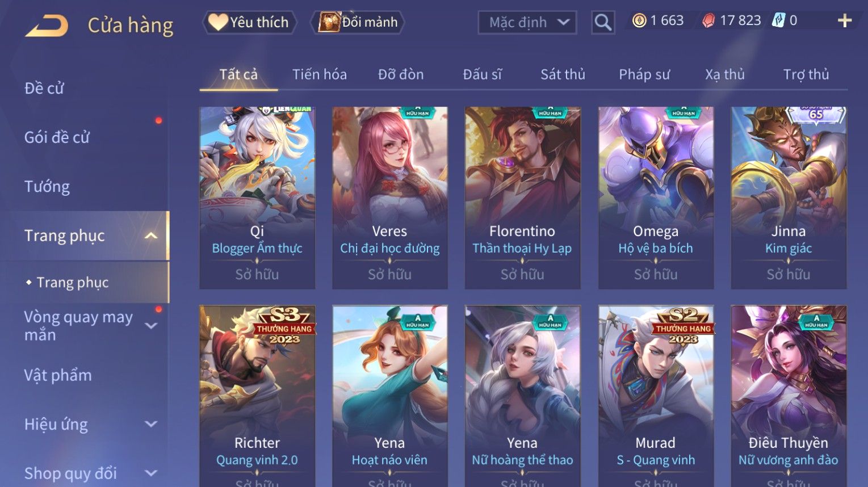Click the blue voucher currency icon

coord(778,20)
